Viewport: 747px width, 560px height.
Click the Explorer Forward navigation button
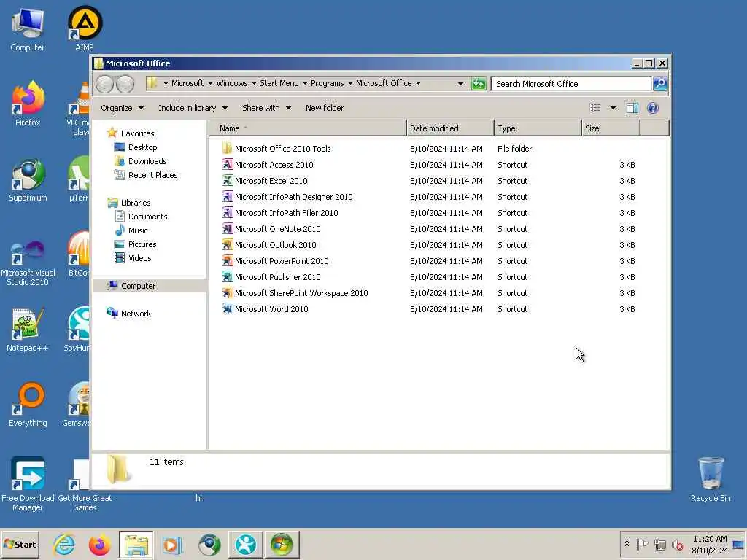pos(125,84)
